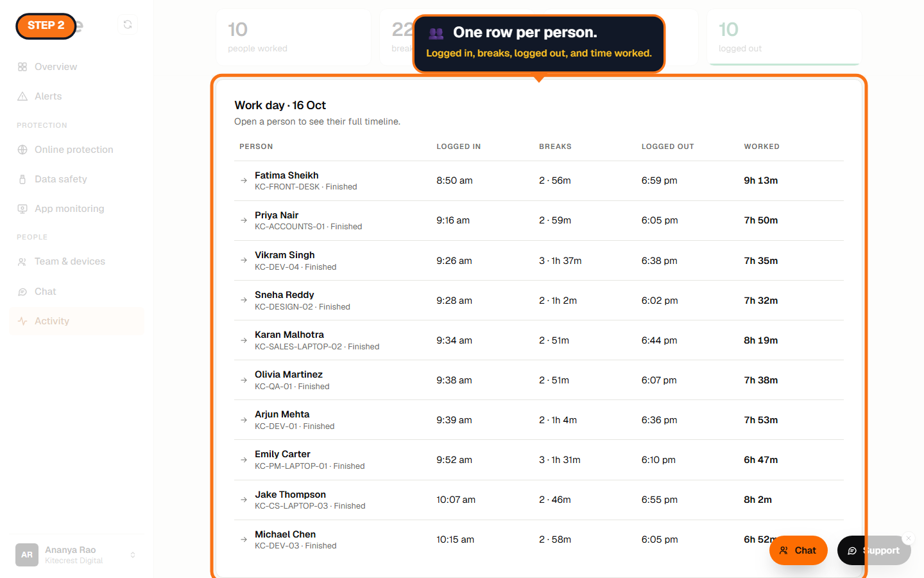Open Jake Thompson's timeline arrow
Image resolution: width=924 pixels, height=578 pixels.
244,500
